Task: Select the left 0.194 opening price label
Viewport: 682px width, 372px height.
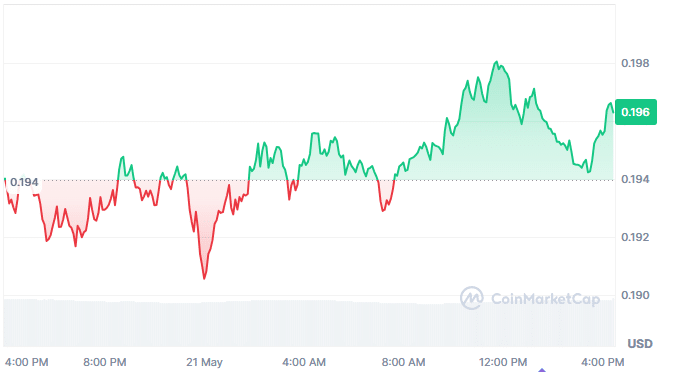Action: [24, 182]
